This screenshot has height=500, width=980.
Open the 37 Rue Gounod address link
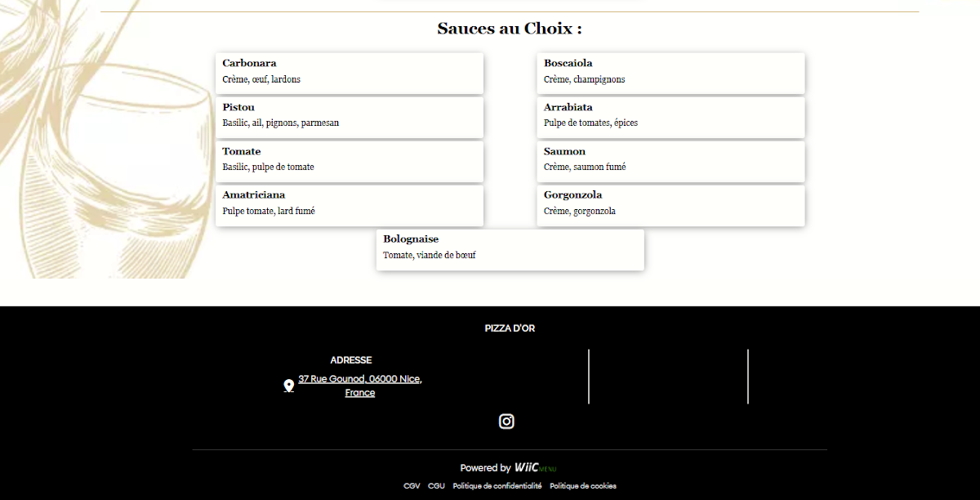tap(360, 386)
